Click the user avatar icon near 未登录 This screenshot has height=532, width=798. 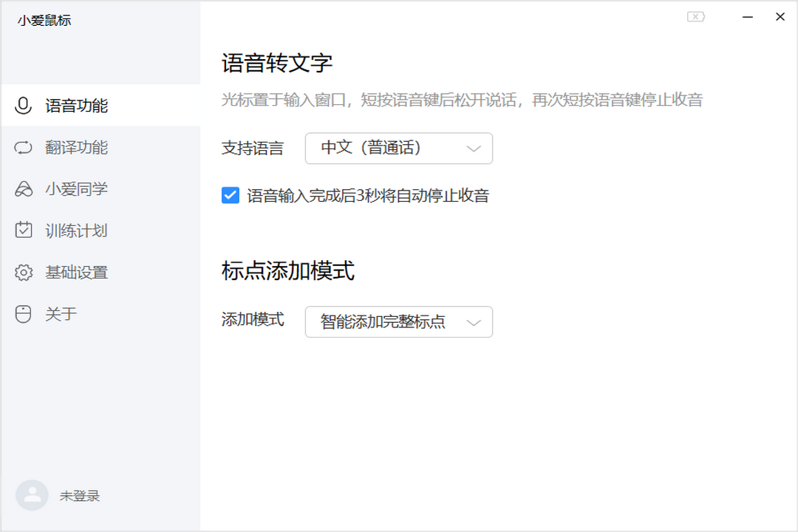pos(32,495)
